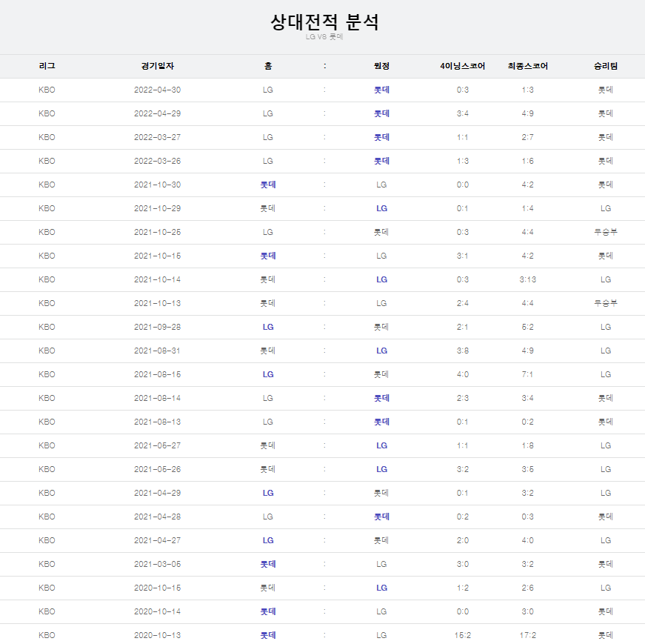Click home team LG in 2021-04-27 row
Screen dimensions: 645x644
tap(268, 540)
